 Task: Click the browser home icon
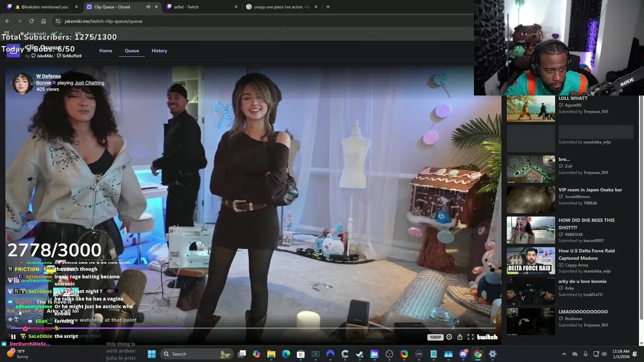(x=43, y=21)
